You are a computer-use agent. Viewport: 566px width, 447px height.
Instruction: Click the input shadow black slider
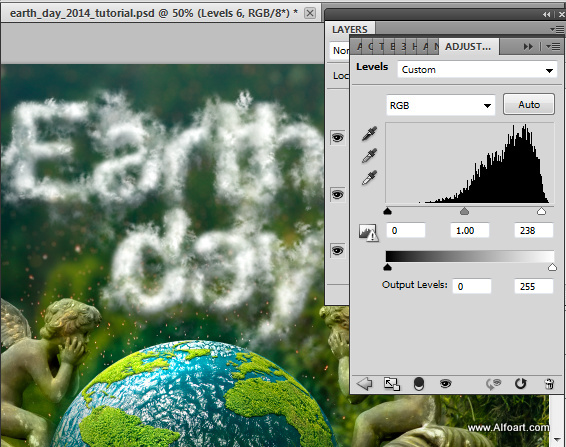click(x=388, y=211)
